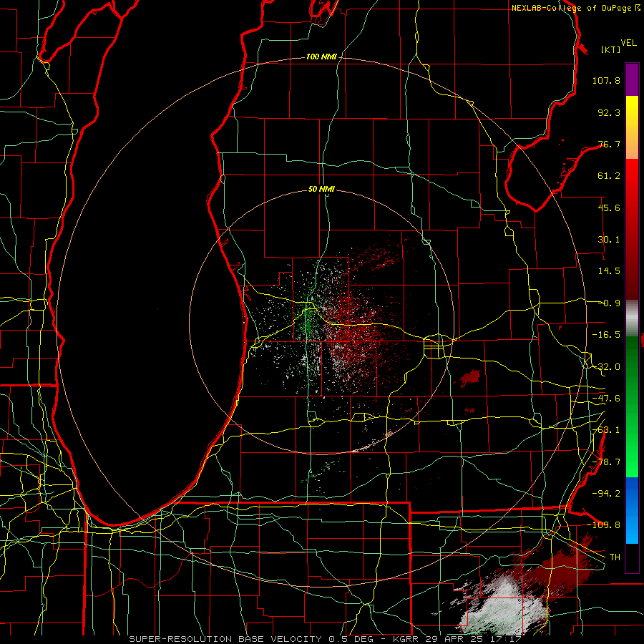Click the -94.2 velocity scale value

click(606, 493)
